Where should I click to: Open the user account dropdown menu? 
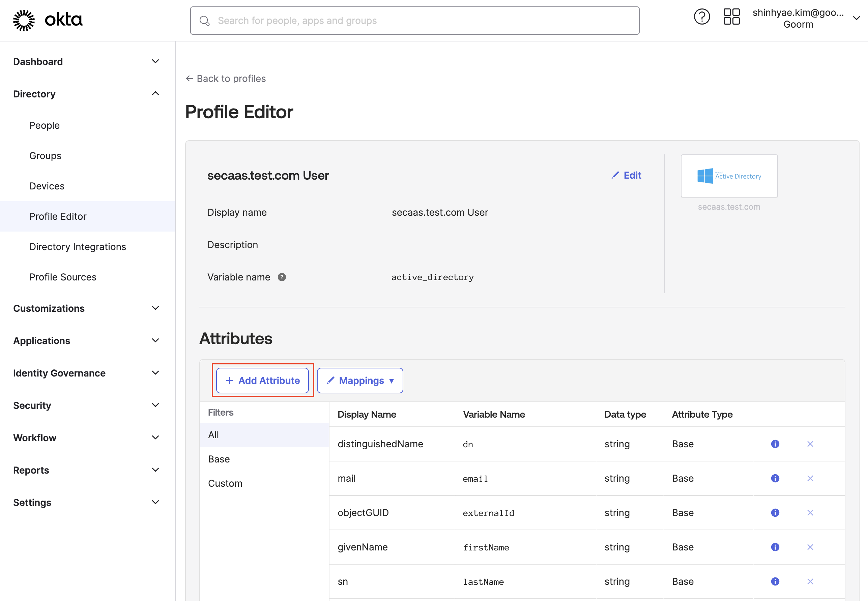tap(856, 18)
